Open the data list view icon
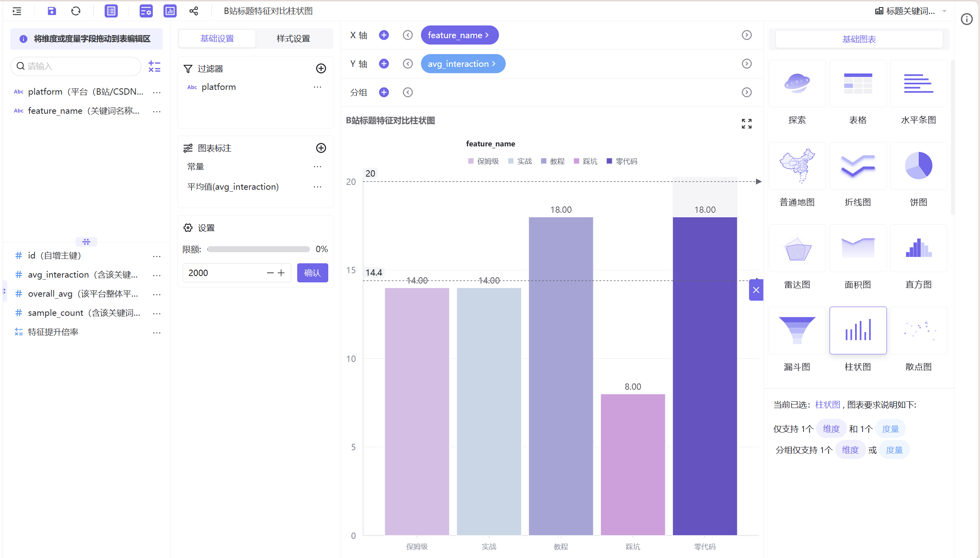This screenshot has width=980, height=558. (x=111, y=11)
